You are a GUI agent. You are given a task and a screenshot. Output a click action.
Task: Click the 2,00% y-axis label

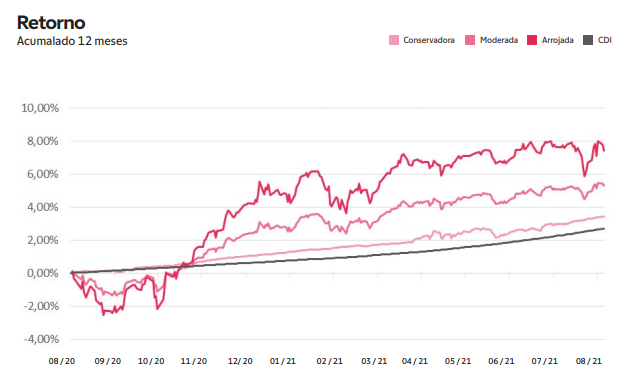[43, 240]
